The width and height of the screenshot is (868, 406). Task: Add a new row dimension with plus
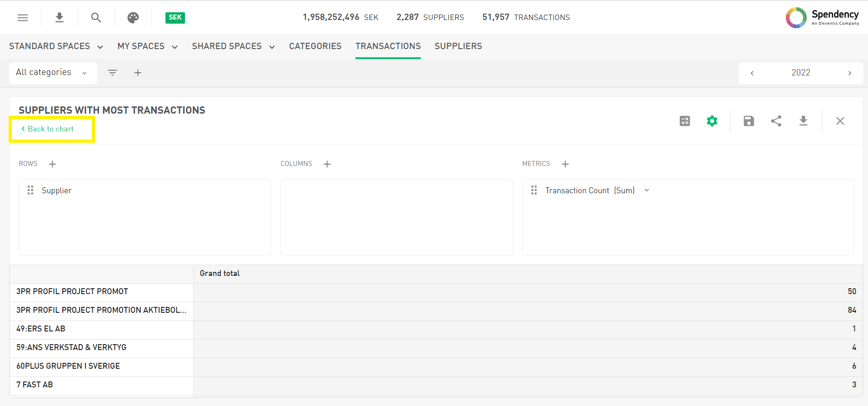point(53,164)
